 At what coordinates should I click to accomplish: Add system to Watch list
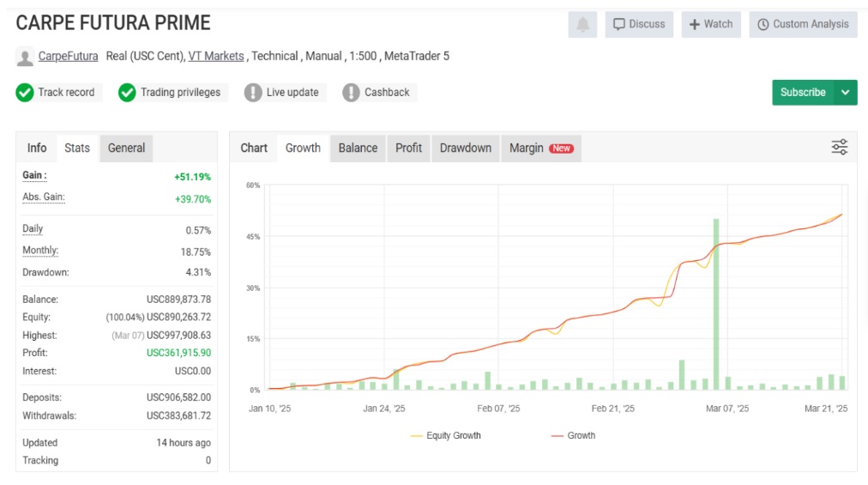click(x=711, y=24)
